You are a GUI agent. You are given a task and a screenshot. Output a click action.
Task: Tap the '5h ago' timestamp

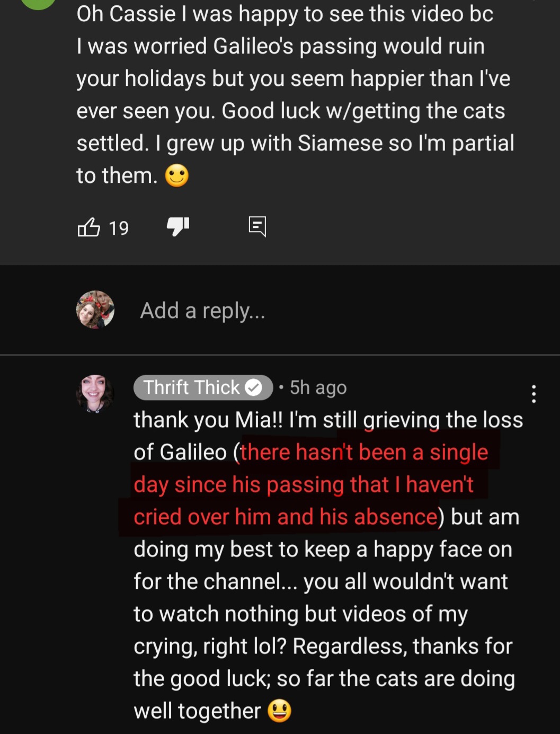(318, 388)
